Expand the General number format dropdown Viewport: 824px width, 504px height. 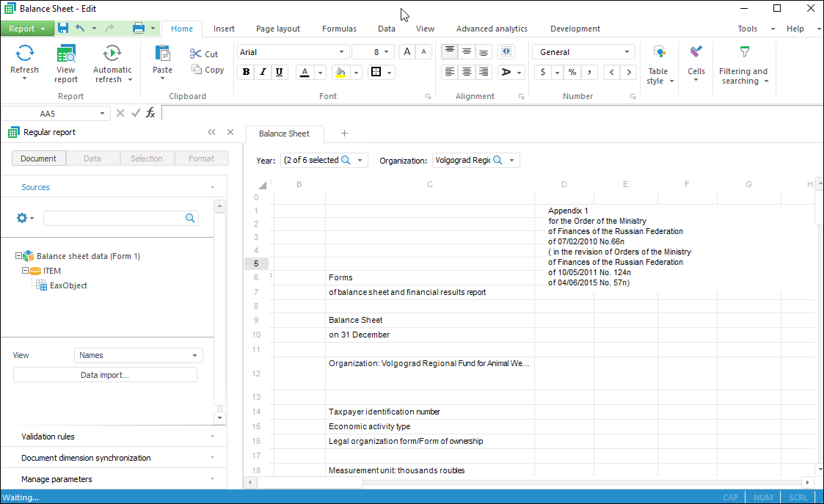(627, 52)
